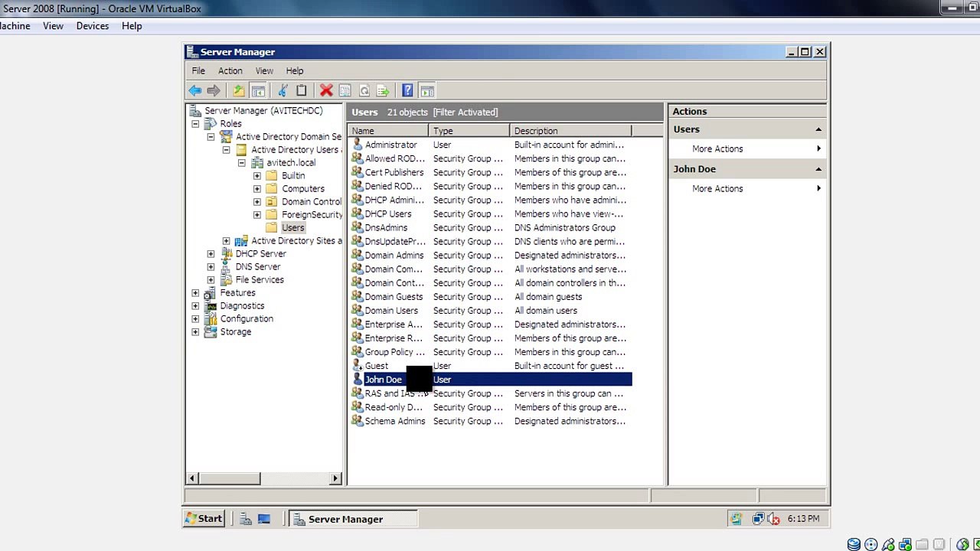Expand the Configuration node
This screenshot has height=551, width=980.
[x=195, y=319]
